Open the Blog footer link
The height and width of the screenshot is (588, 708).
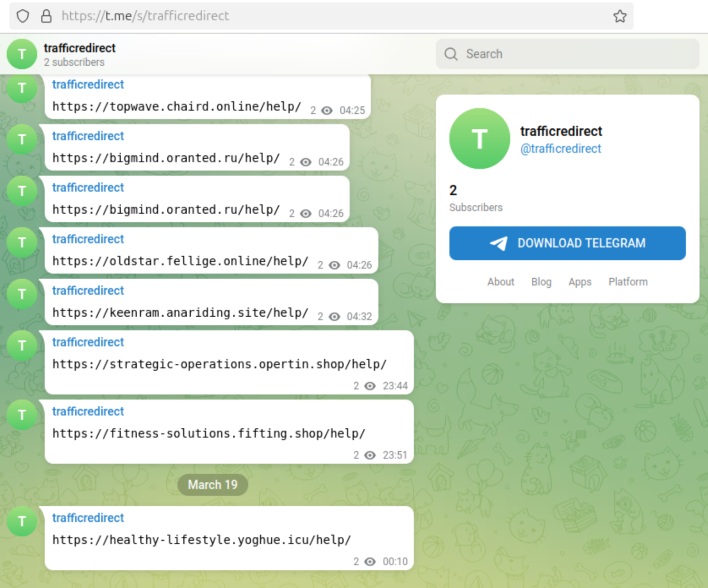coord(541,282)
